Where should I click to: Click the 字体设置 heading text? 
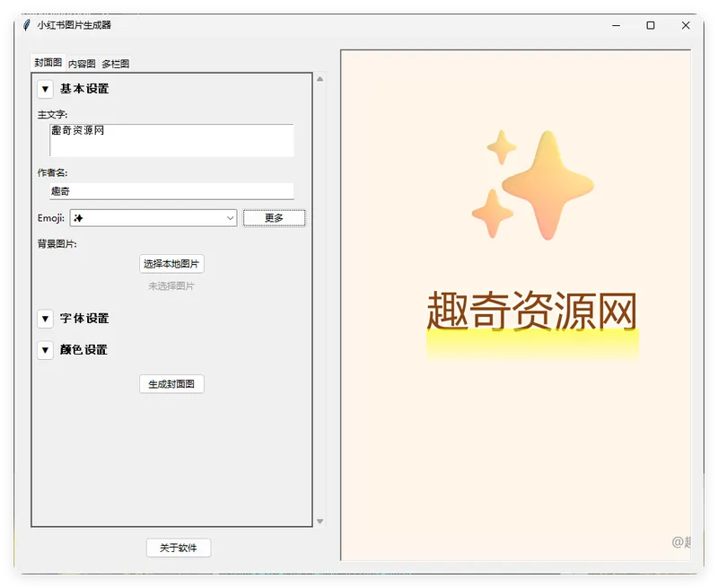[x=84, y=319]
